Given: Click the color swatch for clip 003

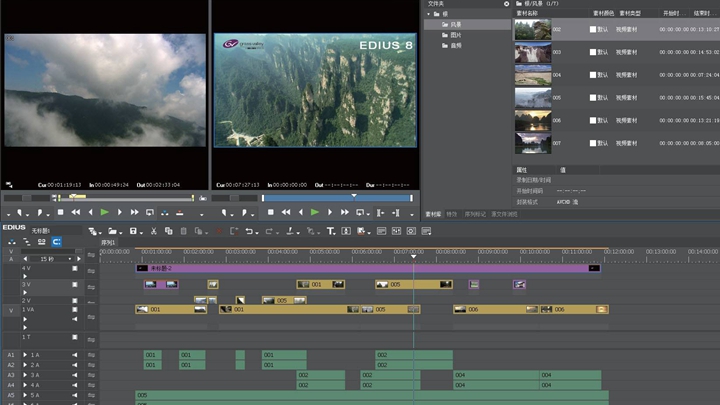Looking at the screenshot, I should 593,52.
